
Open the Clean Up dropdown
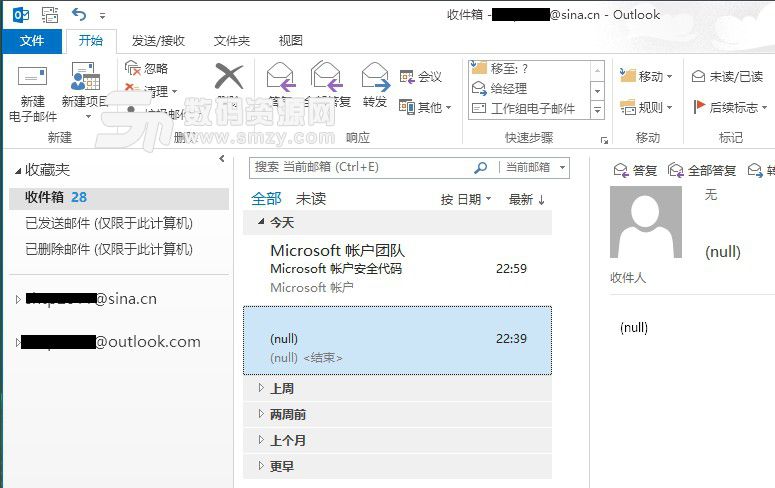[x=151, y=90]
